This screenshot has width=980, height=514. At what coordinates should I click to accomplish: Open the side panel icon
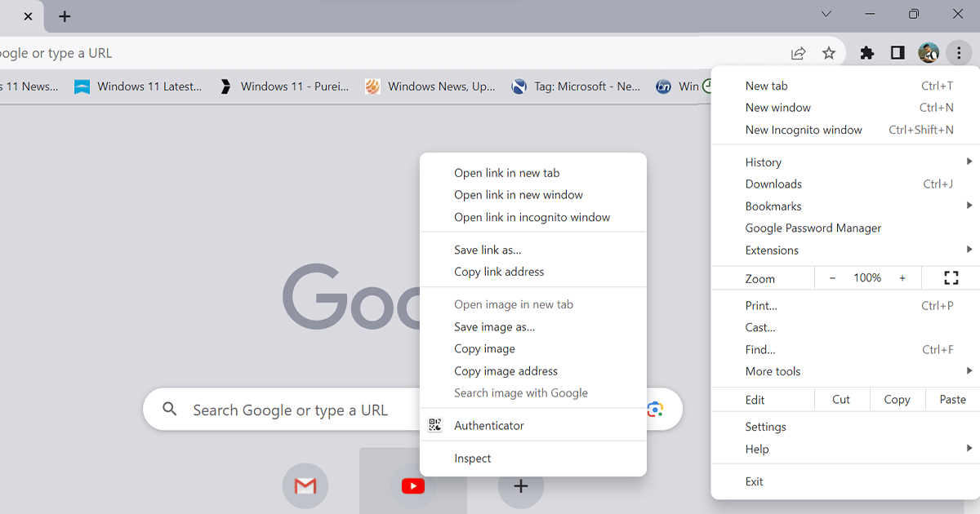(x=897, y=51)
